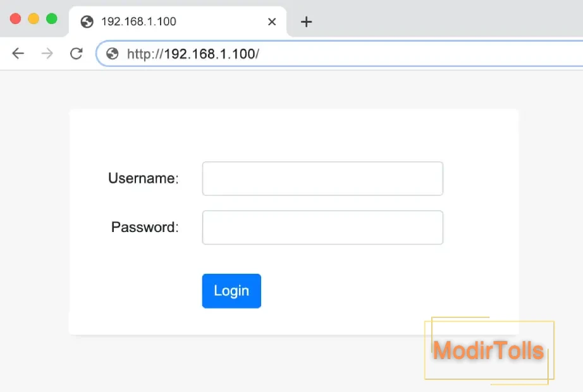Viewport: 583px width, 392px height.
Task: Maximize the window with the green button
Action: 52,19
